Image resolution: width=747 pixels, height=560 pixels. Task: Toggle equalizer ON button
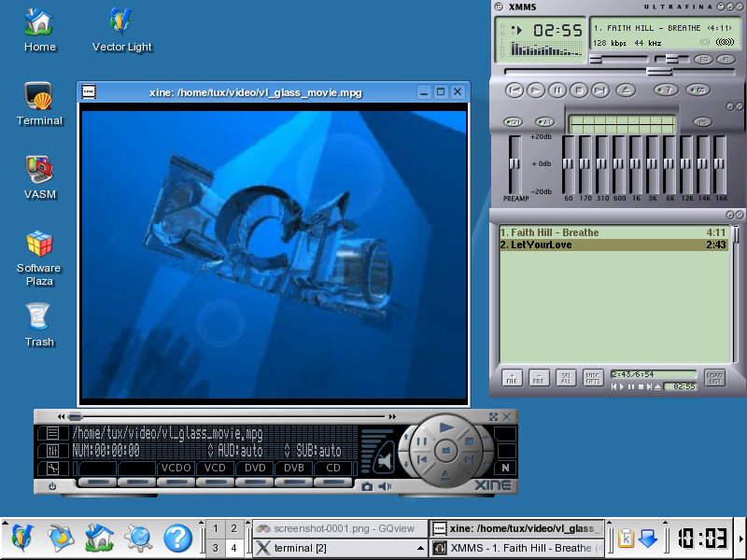[514, 121]
